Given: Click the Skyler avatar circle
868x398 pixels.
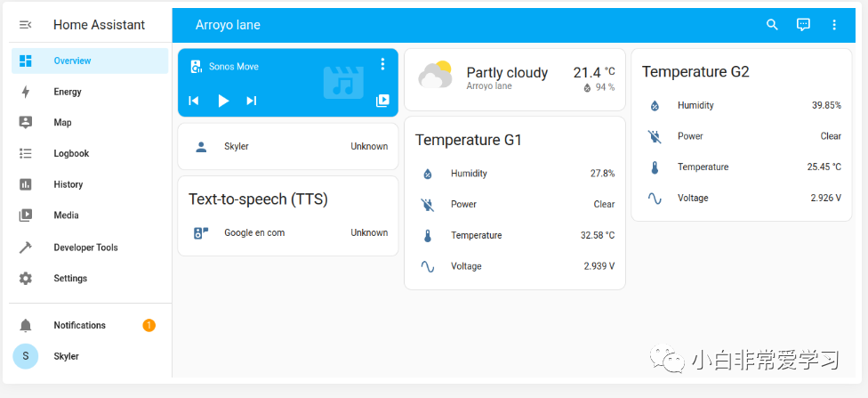Looking at the screenshot, I should [26, 356].
